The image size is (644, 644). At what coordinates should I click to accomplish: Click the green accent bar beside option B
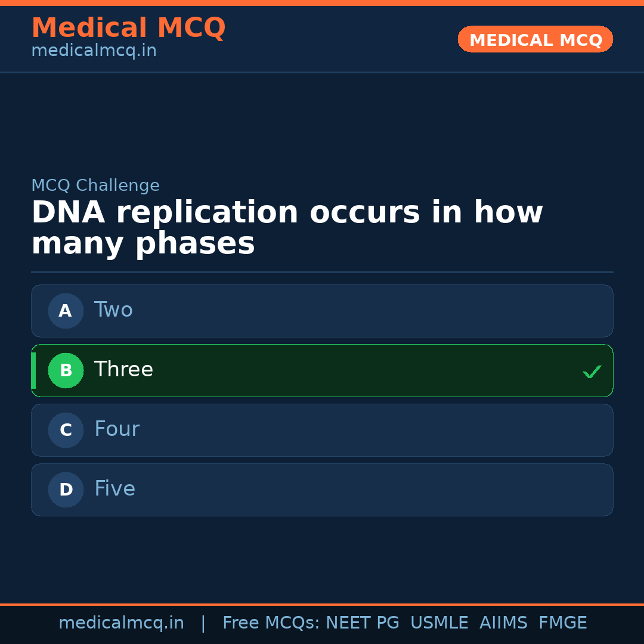pyautogui.click(x=33, y=370)
